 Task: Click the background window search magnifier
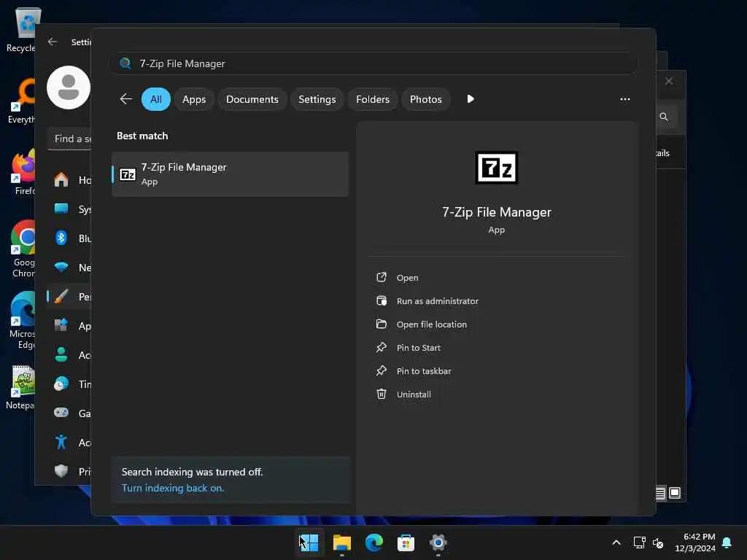[x=664, y=117]
